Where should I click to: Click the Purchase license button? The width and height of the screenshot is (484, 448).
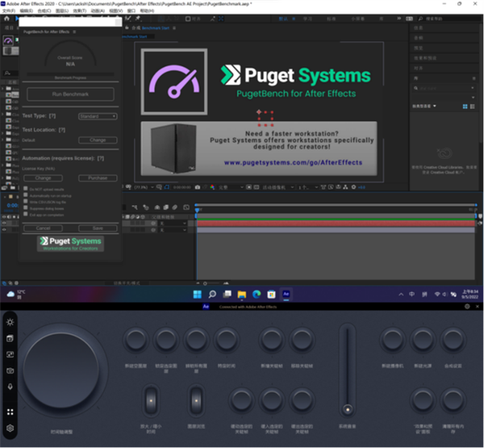(x=98, y=178)
